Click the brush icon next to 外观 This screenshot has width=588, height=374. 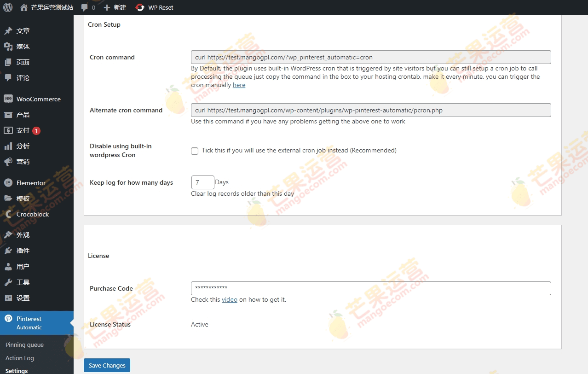pos(8,235)
